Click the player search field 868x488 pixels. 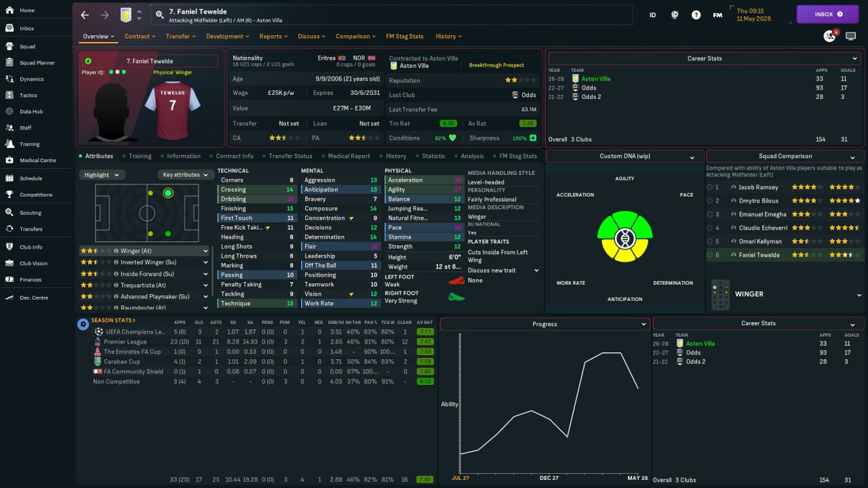(392, 15)
